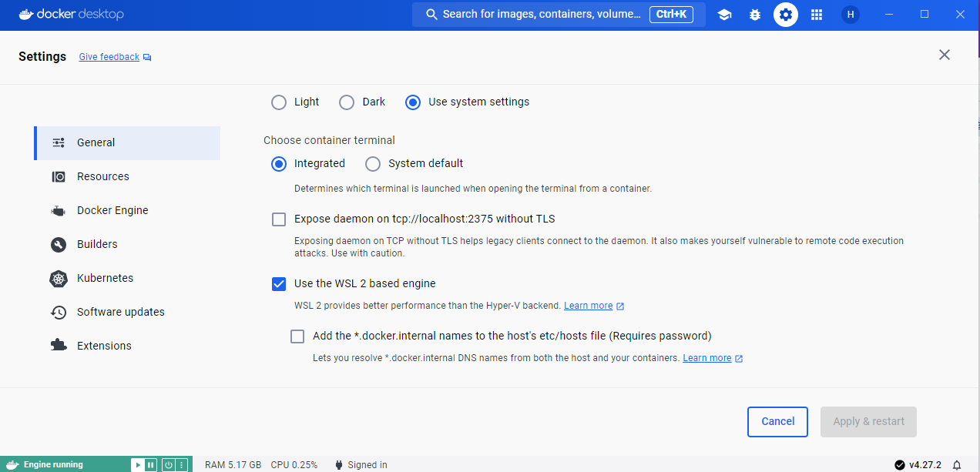Select the System default terminal radio button
Viewport: 980px width, 472px height.
[373, 163]
